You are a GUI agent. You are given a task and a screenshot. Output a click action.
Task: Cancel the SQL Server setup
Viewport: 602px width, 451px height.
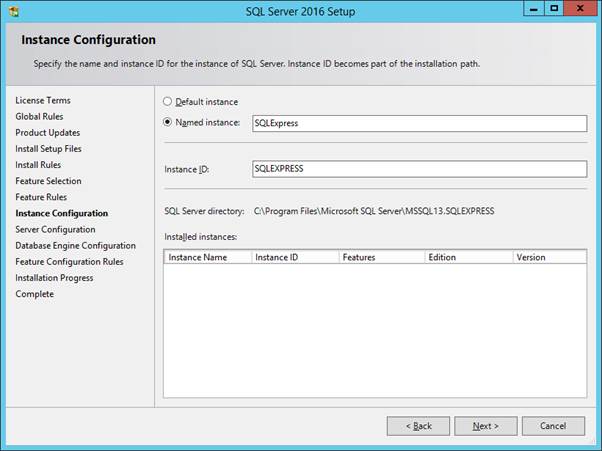pyautogui.click(x=553, y=426)
